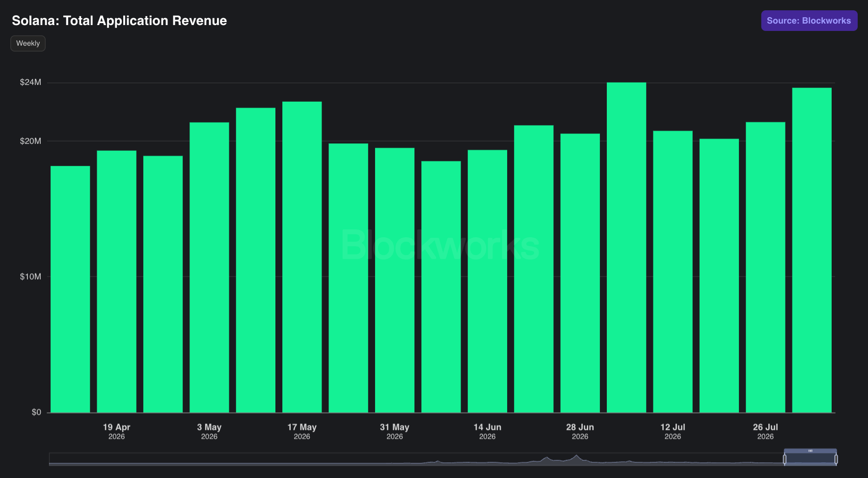Click the bar above 19 Apr 2026
The image size is (868, 478).
pyautogui.click(x=116, y=281)
